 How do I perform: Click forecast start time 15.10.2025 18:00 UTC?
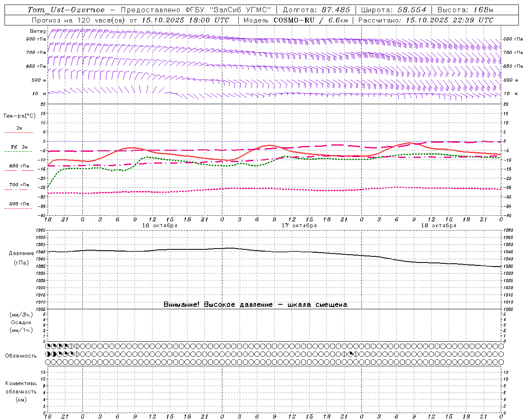coord(185,20)
